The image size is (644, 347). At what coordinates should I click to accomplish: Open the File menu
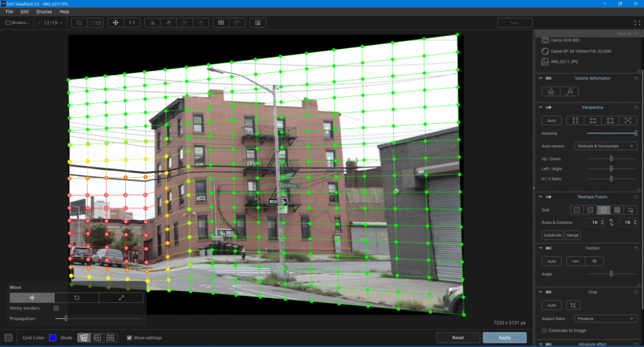[x=9, y=11]
